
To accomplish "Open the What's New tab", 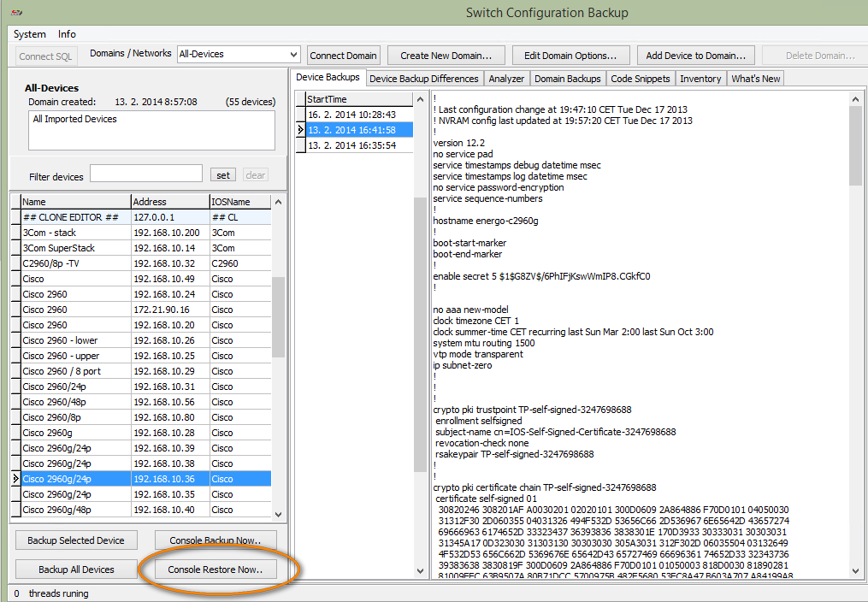I will point(756,79).
